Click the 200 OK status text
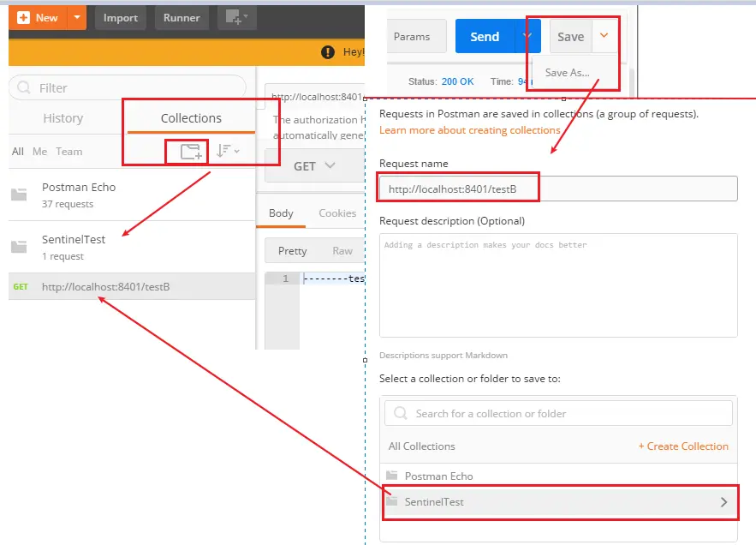The width and height of the screenshot is (756, 545). pyautogui.click(x=457, y=81)
